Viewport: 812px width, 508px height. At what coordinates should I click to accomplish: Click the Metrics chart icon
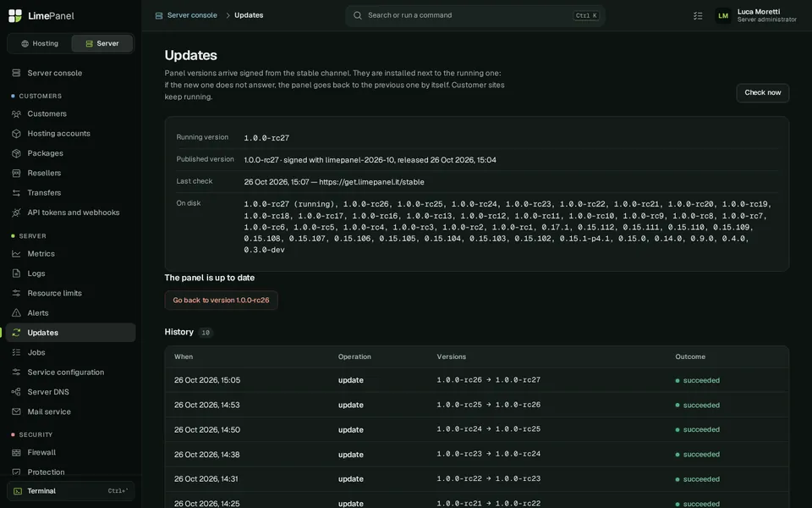pyautogui.click(x=17, y=254)
